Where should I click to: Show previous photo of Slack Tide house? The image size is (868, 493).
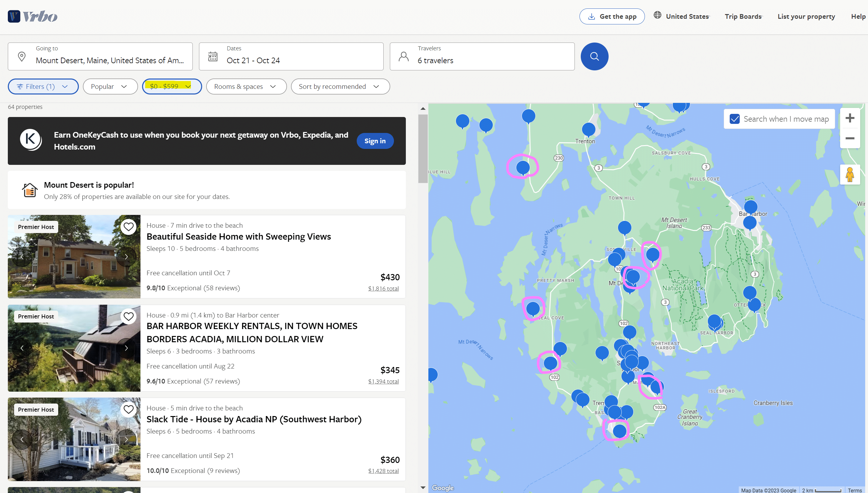coord(22,439)
